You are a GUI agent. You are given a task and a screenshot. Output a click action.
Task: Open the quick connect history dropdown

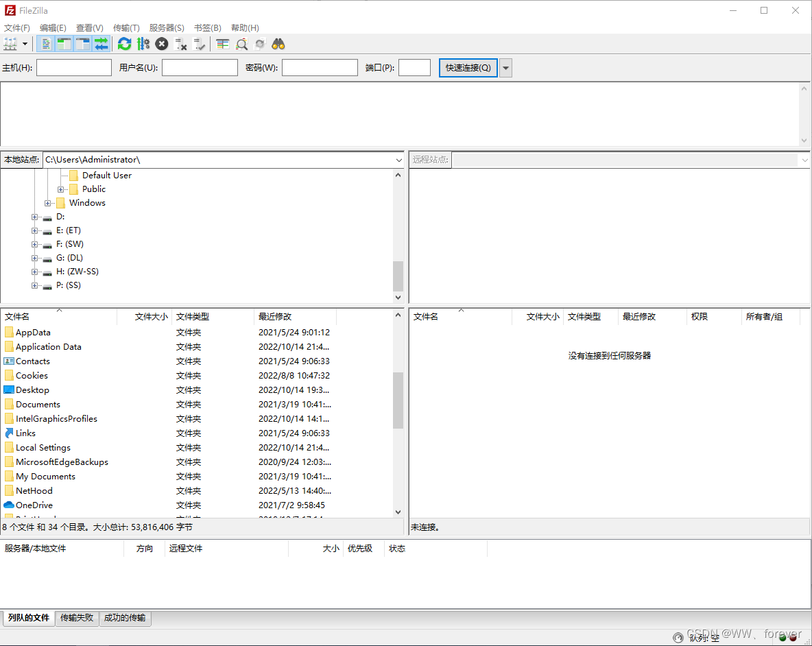(506, 68)
